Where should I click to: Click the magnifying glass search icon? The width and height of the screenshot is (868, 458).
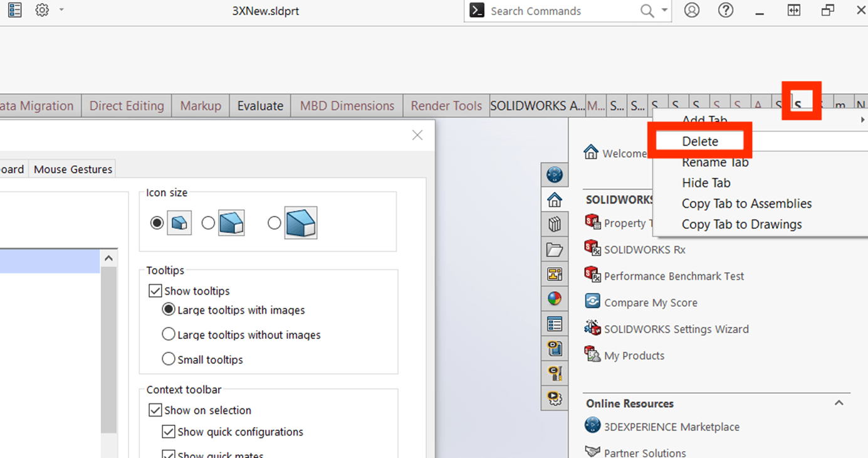tap(647, 11)
